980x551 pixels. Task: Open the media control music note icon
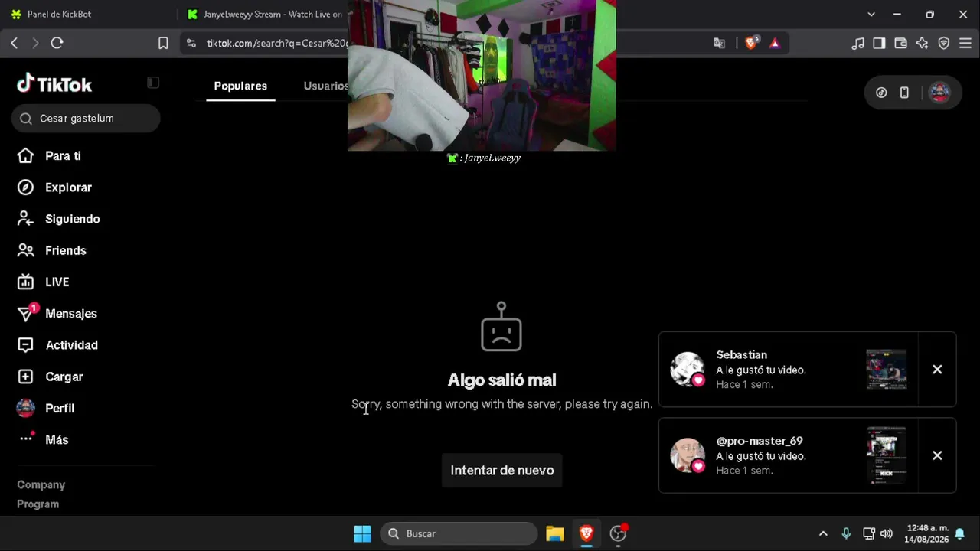857,44
